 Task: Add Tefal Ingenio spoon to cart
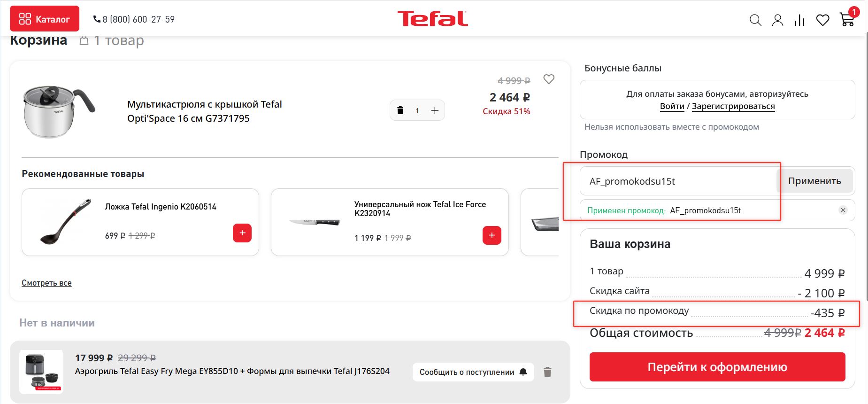pyautogui.click(x=242, y=233)
